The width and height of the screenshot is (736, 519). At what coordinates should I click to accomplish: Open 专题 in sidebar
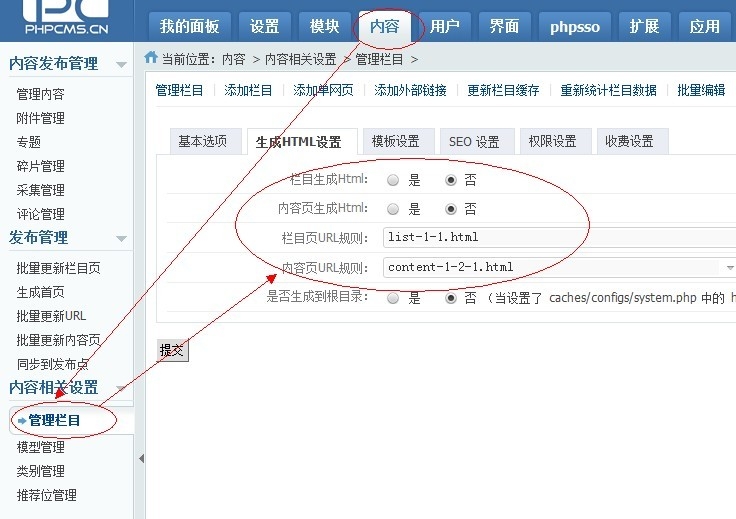pyautogui.click(x=29, y=142)
